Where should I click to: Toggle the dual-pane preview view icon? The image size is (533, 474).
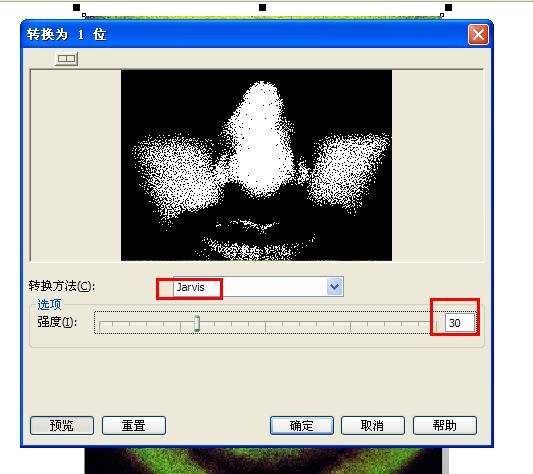(67, 59)
